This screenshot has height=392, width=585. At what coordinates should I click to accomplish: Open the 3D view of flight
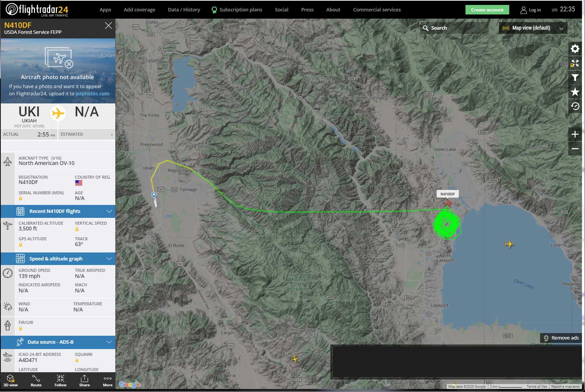11,381
